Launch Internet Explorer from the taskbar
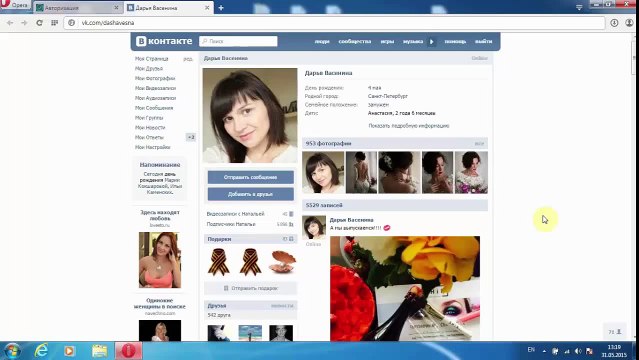Image resolution: width=639 pixels, height=360 pixels. (42, 351)
